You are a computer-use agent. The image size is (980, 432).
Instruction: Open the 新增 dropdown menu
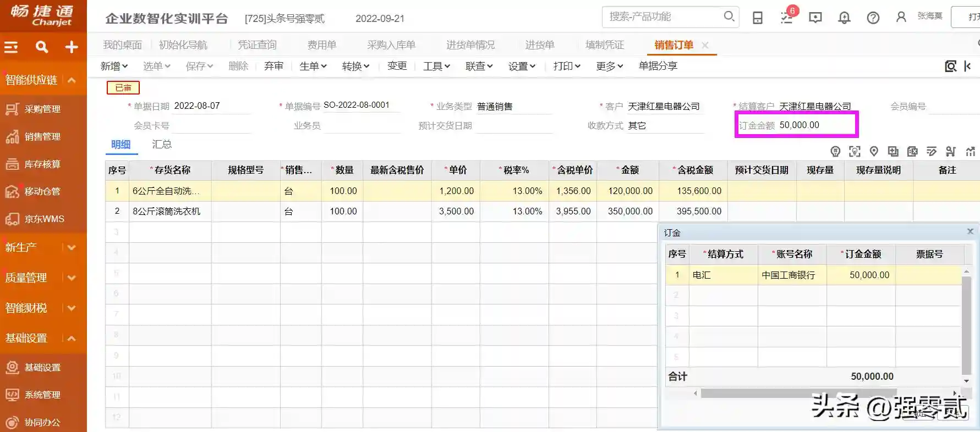tap(114, 66)
